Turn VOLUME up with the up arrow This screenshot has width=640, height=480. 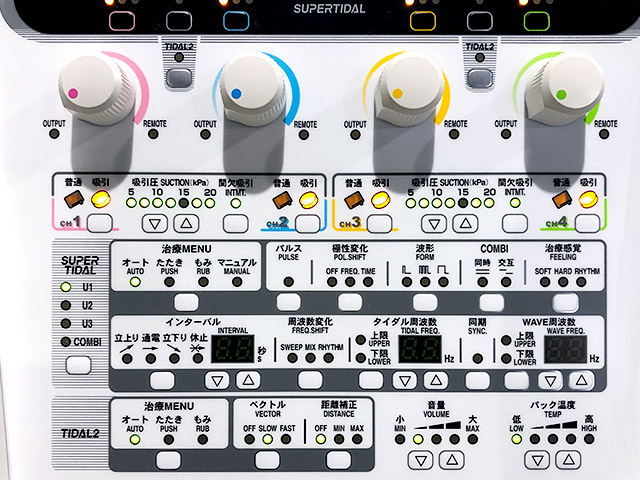pos(452,460)
